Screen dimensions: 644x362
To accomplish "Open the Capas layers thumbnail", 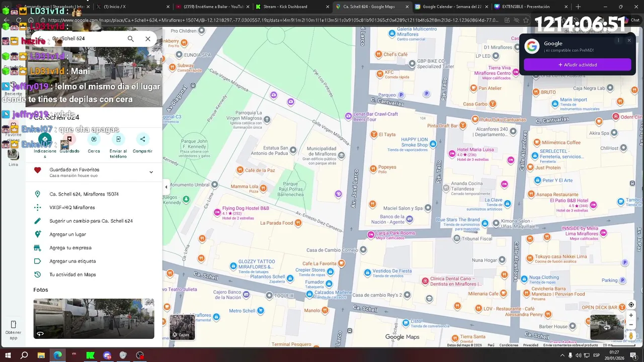I will (182, 327).
